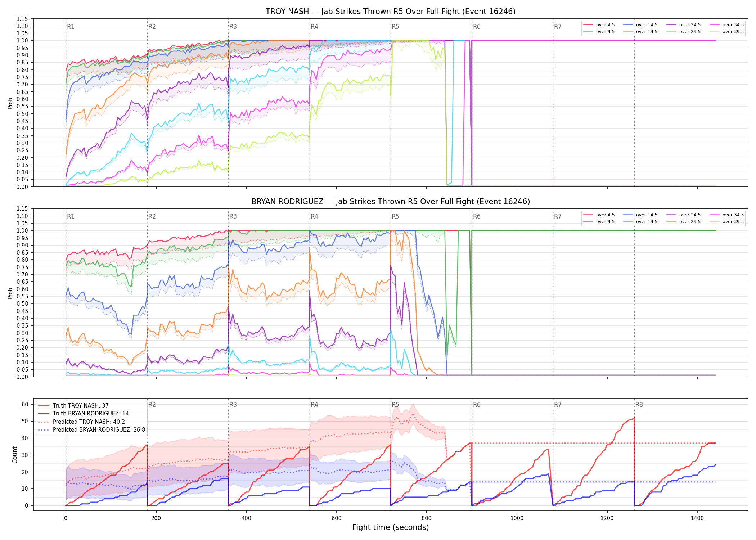Viewport: 756px width, 540px height.
Task: Click the 'Prob' label of the Troy Nash chart
Action: coord(10,103)
